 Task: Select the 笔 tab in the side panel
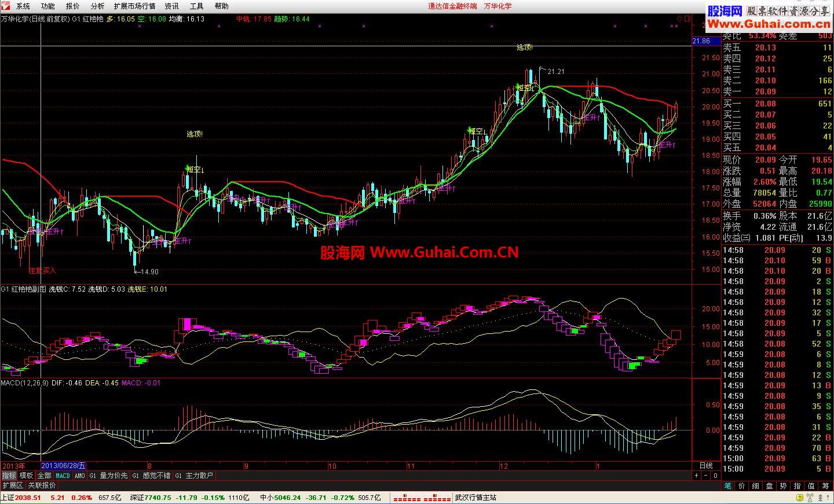(x=728, y=486)
